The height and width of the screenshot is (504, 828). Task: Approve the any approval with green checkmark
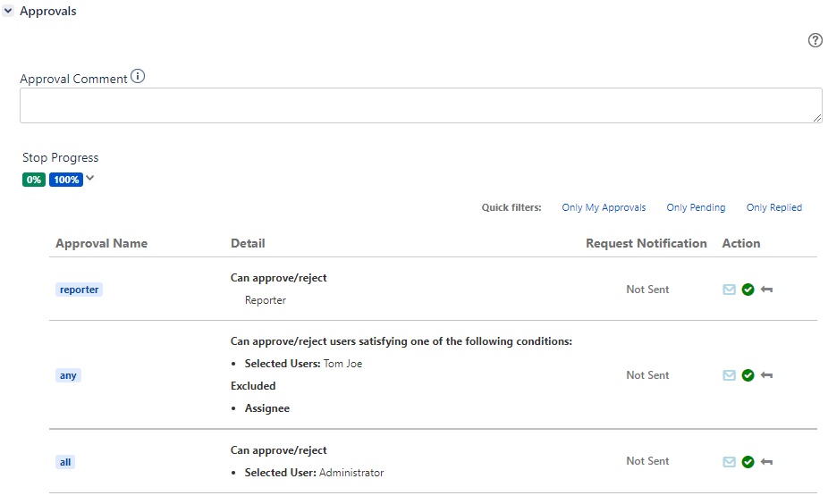[748, 375]
